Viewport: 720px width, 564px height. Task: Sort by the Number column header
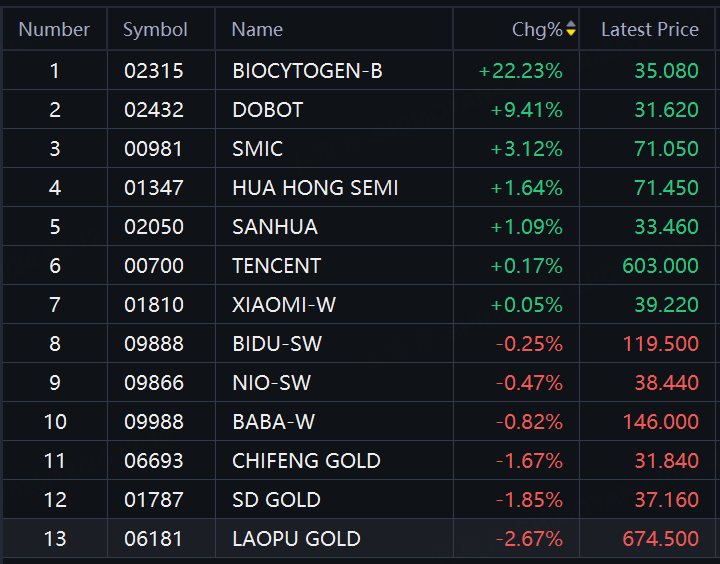point(54,30)
